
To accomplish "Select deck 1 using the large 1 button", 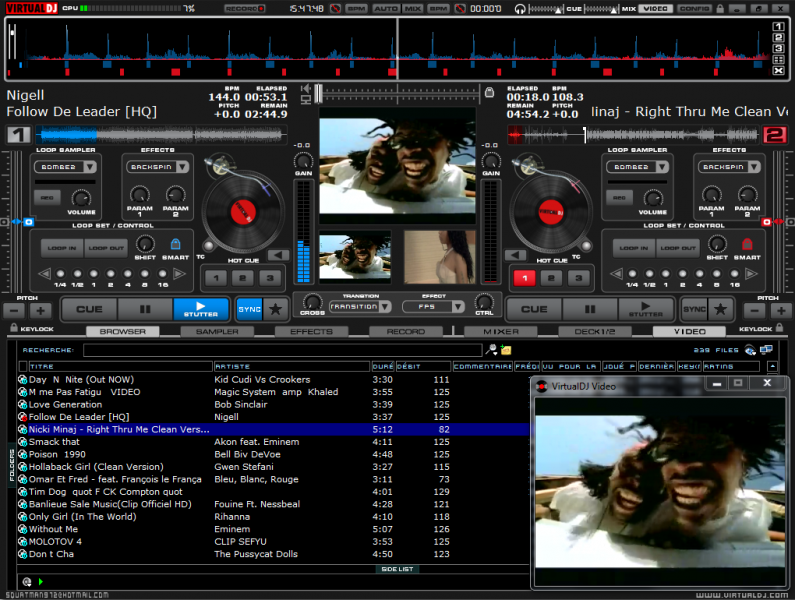I will coord(19,135).
